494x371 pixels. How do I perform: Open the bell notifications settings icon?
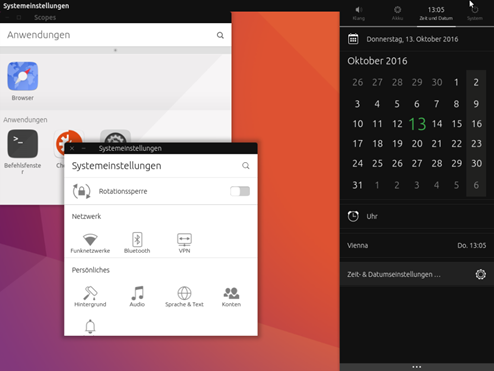coord(90,327)
